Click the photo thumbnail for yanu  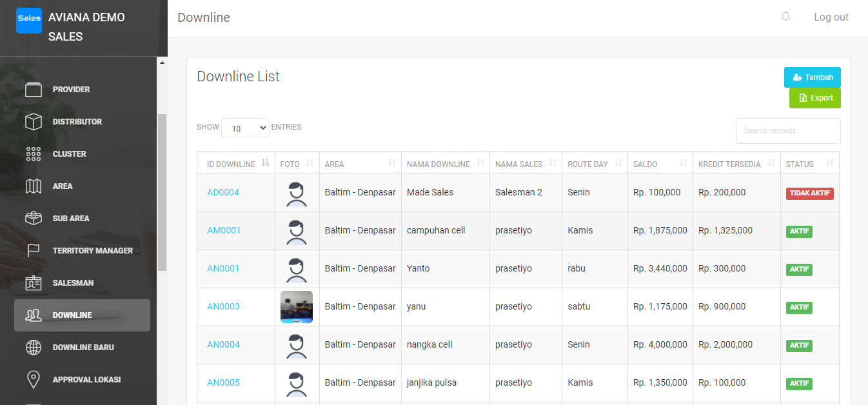click(297, 307)
